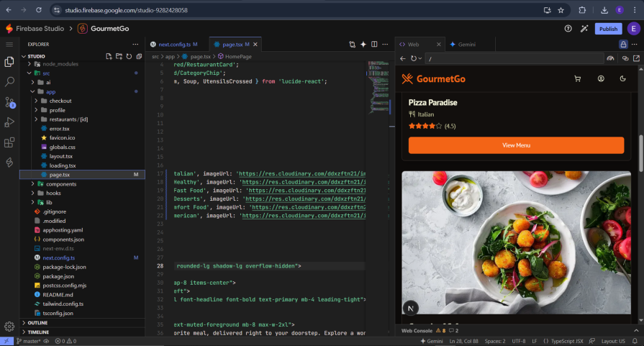Click the GourmetGo logo in preview

click(434, 79)
